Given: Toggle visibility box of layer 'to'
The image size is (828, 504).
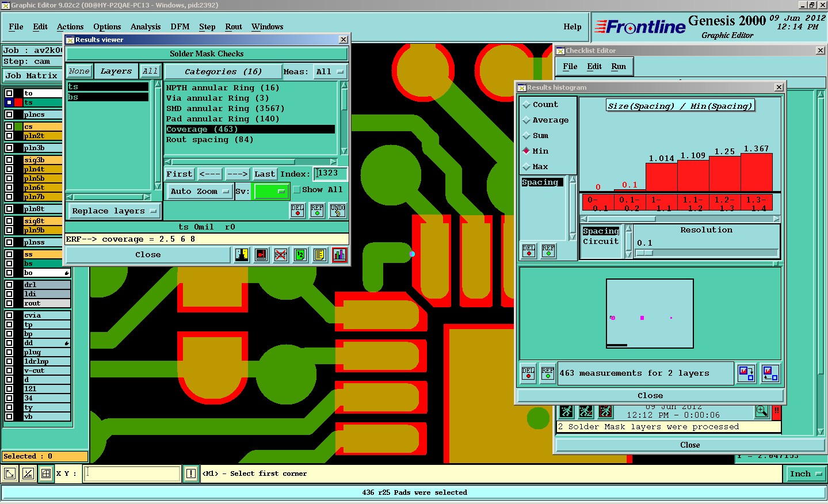Looking at the screenshot, I should (10, 93).
